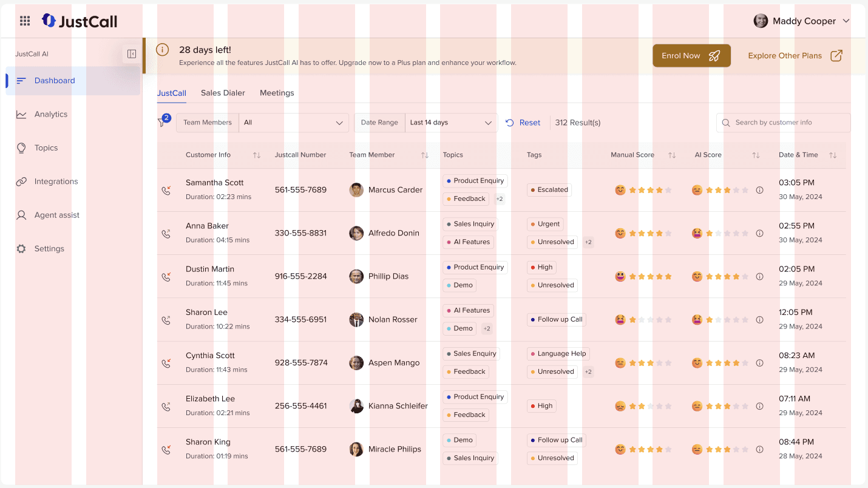The width and height of the screenshot is (868, 488).
Task: Click the Integrations link icon
Action: pos(21,181)
